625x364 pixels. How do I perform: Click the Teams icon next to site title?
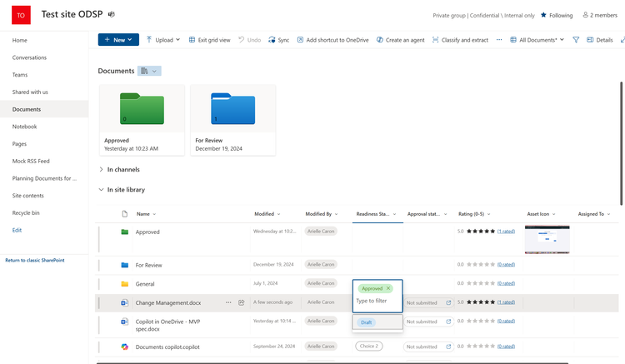[111, 14]
